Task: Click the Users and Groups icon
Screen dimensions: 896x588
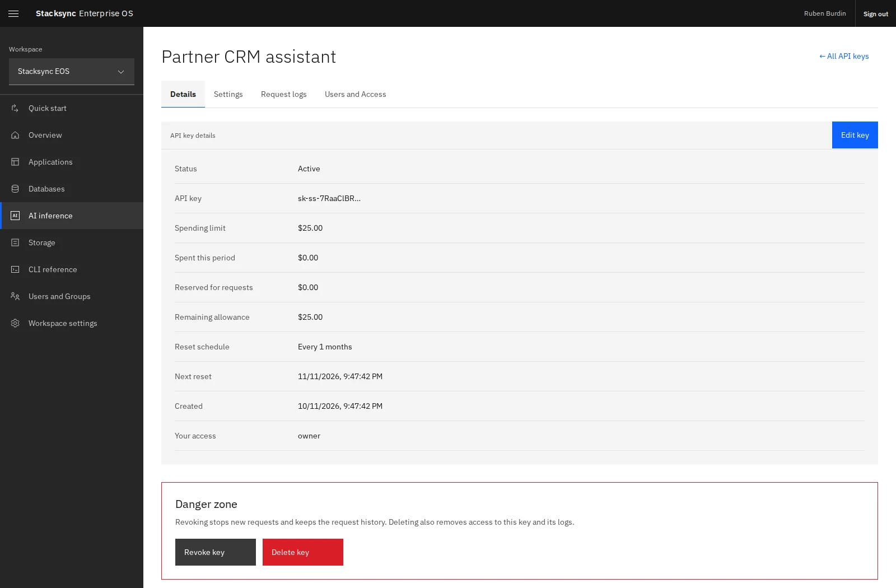Action: [15, 296]
